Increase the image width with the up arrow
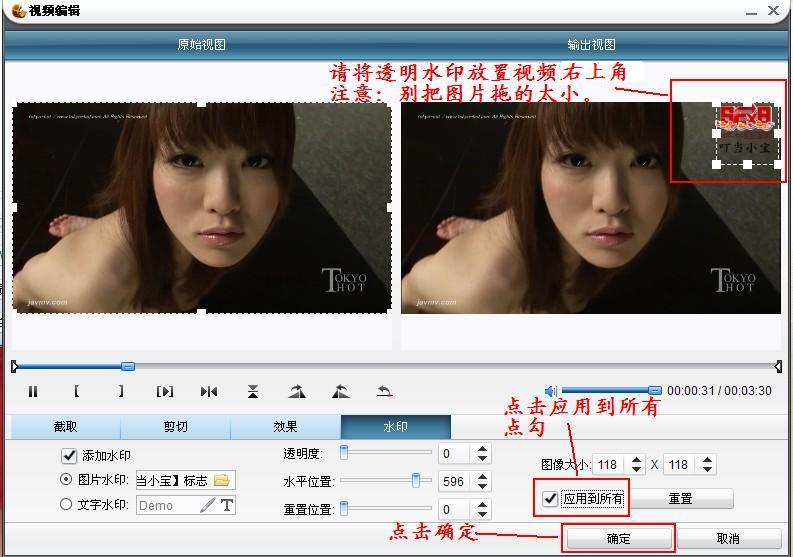The width and height of the screenshot is (793, 557). coord(637,460)
